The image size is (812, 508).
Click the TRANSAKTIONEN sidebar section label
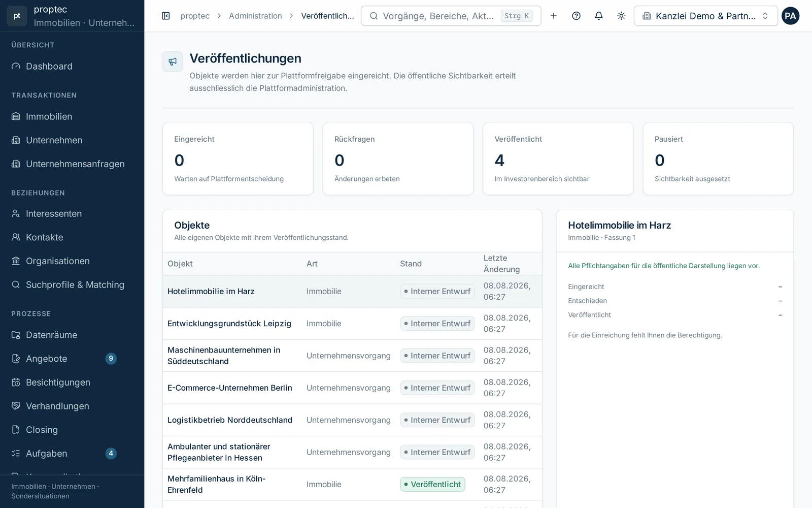tap(44, 96)
